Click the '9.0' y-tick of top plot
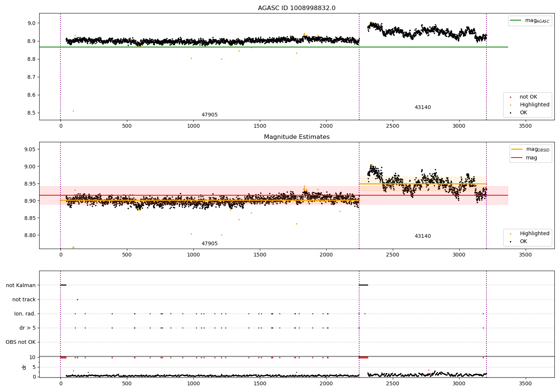The width and height of the screenshot is (560, 392). tap(32, 23)
